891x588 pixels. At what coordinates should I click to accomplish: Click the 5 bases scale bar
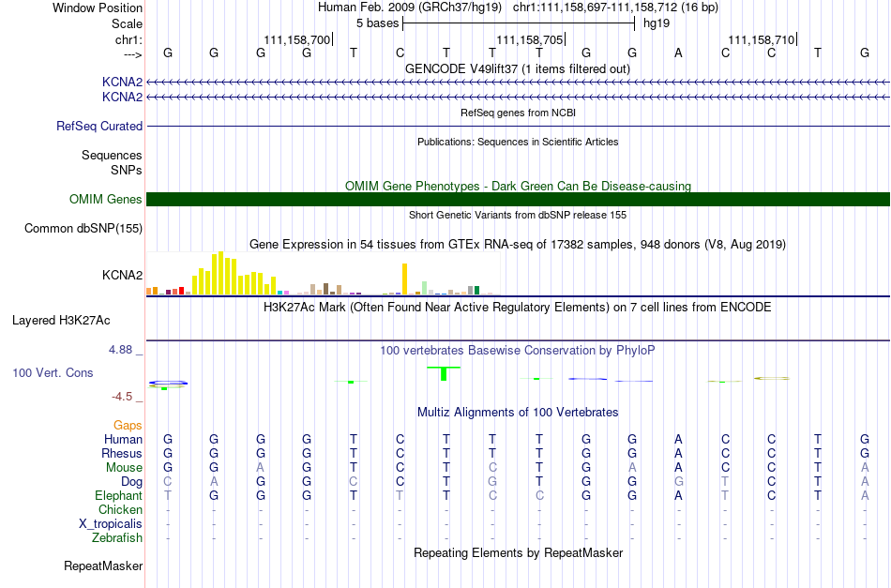pos(519,23)
